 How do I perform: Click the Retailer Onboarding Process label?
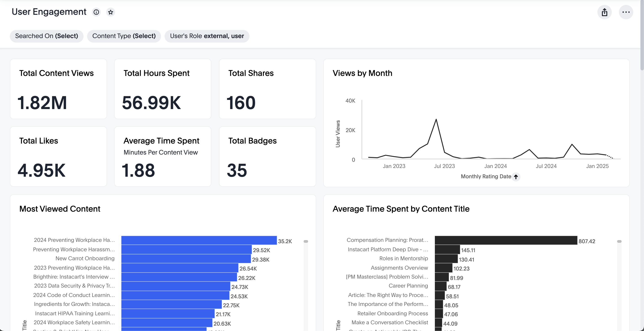coord(393,314)
